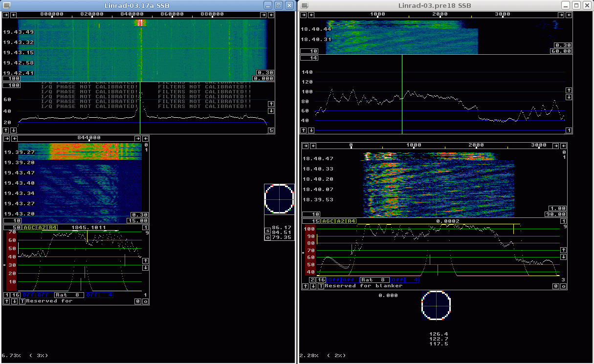Screen dimensions: 594x364
Task: Click up-arrow at right edge of Linrad-03.17a wide spectrum
Action: [271, 104]
